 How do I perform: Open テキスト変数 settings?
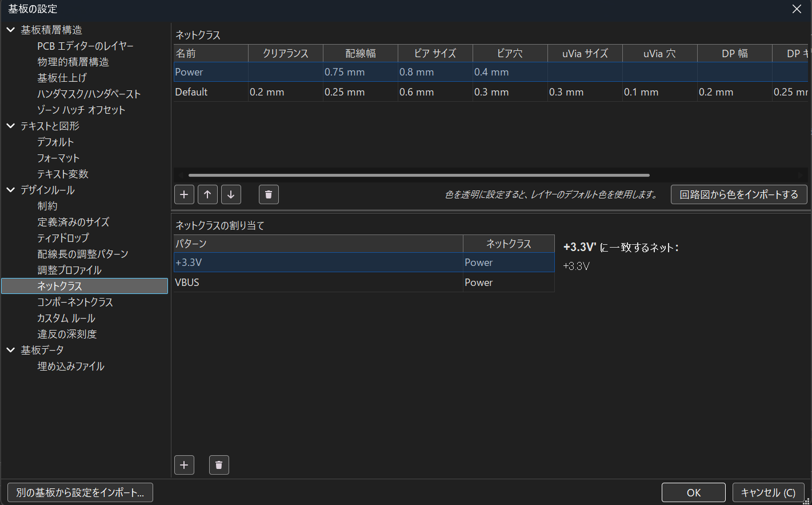63,174
